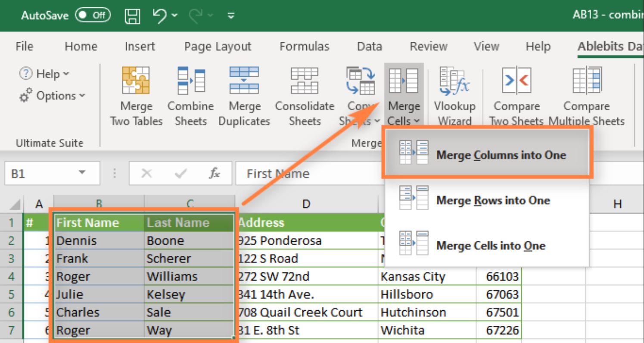644x343 pixels.
Task: Click the Consolidate Sheets icon
Action: [x=305, y=81]
